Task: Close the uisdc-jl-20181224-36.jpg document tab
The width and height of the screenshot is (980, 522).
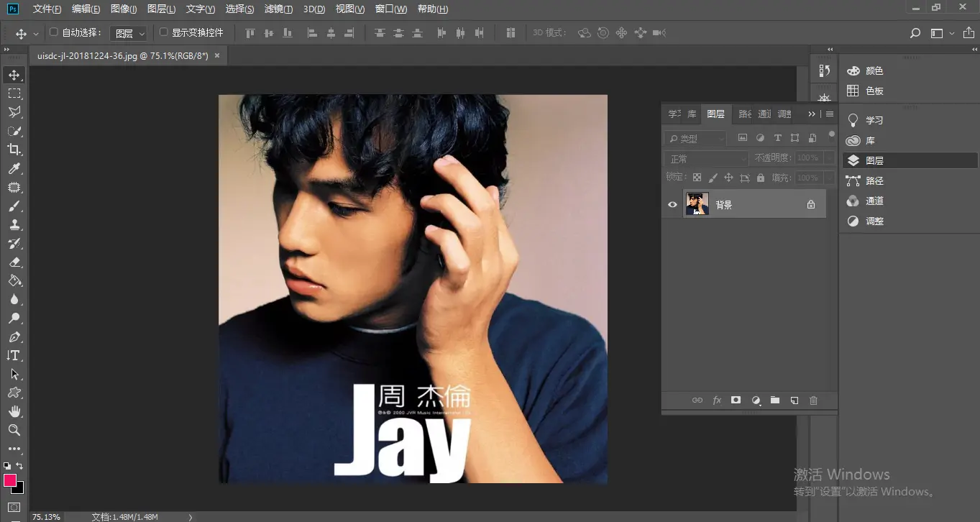Action: (x=217, y=55)
